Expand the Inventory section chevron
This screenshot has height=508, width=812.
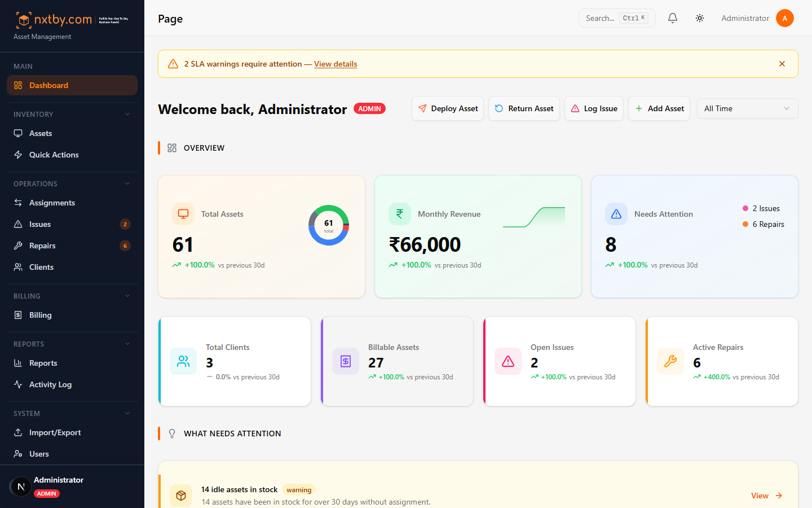tap(127, 114)
